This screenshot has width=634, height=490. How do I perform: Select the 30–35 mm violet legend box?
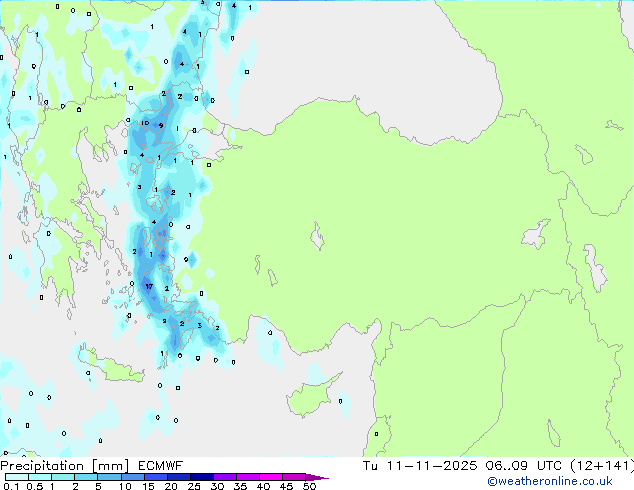(x=225, y=477)
